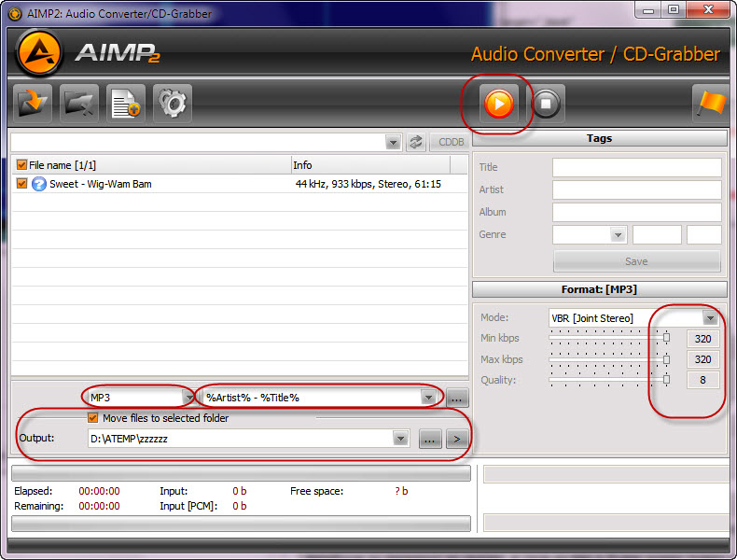Open the MP3 format dropdown
The height and width of the screenshot is (560, 737).
click(188, 398)
